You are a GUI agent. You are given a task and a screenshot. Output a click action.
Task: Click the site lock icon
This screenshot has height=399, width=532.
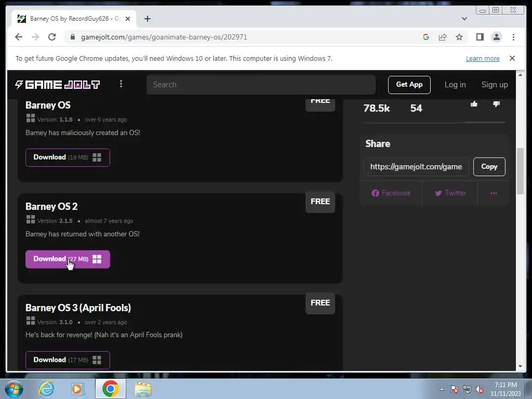(x=72, y=37)
